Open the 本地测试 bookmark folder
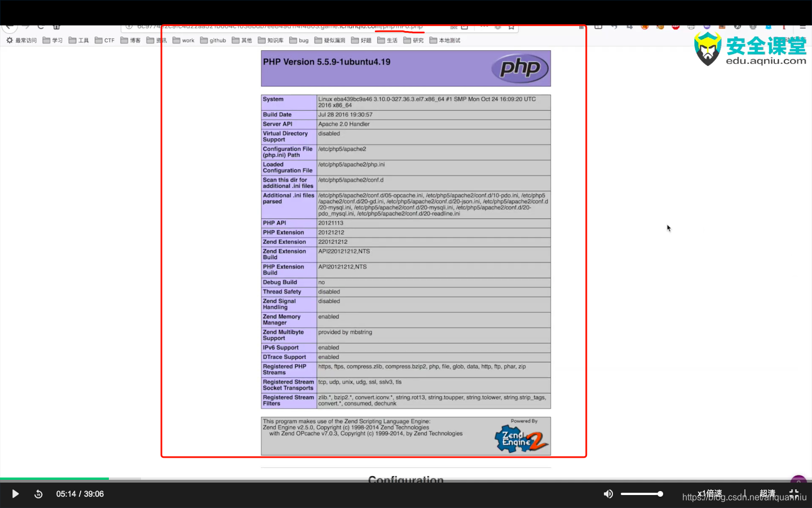812x508 pixels. tap(445, 40)
